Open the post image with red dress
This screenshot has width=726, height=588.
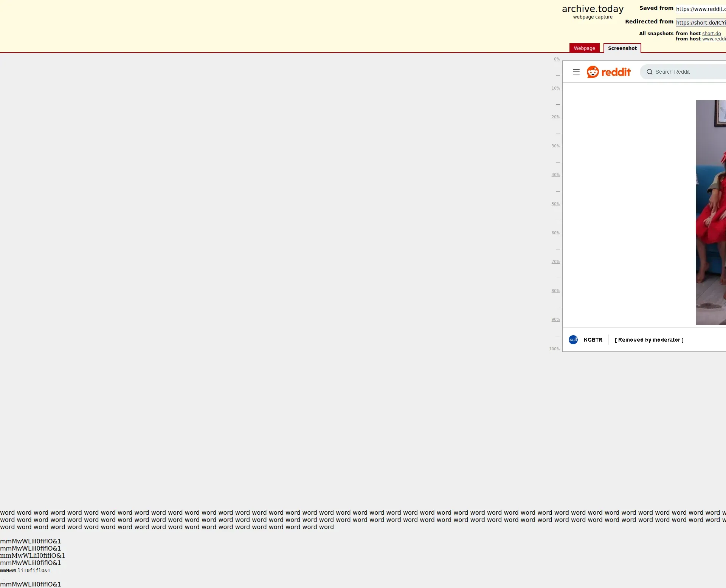(x=711, y=212)
